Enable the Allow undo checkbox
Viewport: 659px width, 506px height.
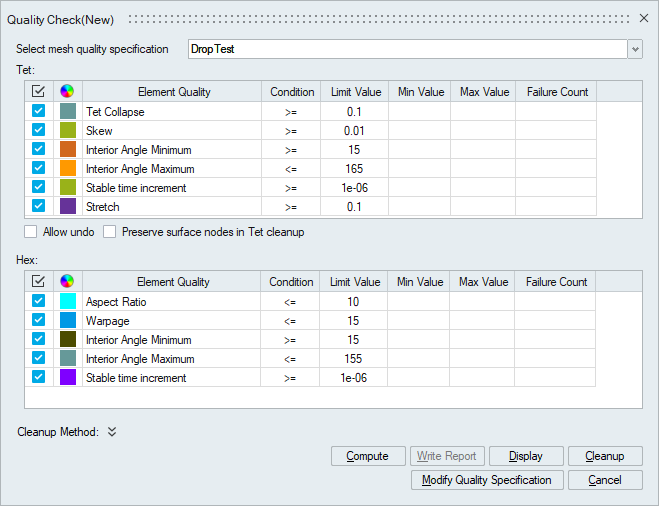click(x=30, y=232)
